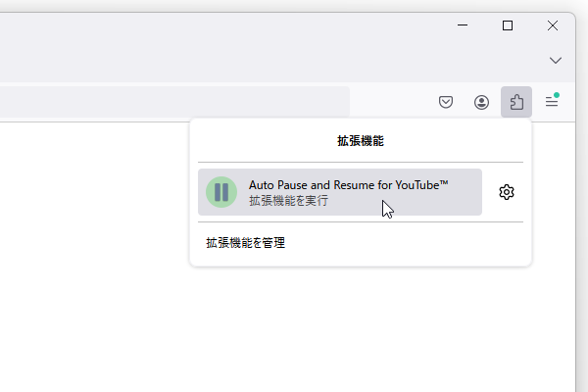Open the Firefox hamburger application menu
The width and height of the screenshot is (588, 392).
point(552,101)
